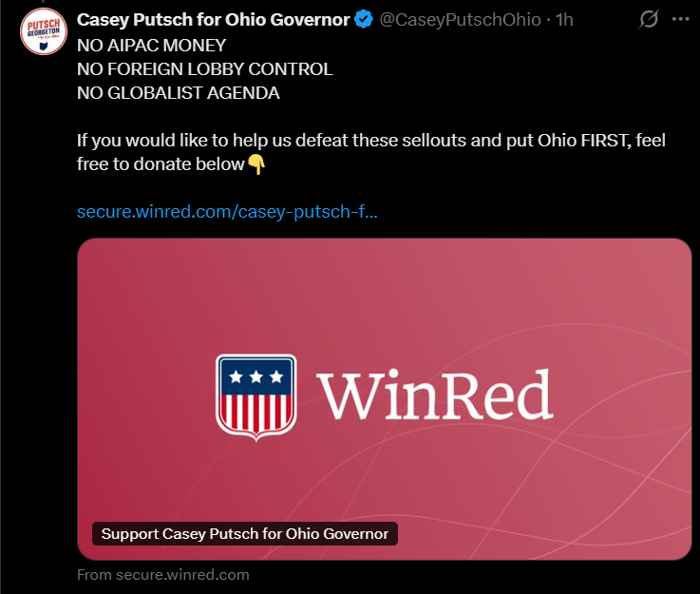Click the blue verified checkmark badge
This screenshot has height=594, width=700.
point(364,20)
